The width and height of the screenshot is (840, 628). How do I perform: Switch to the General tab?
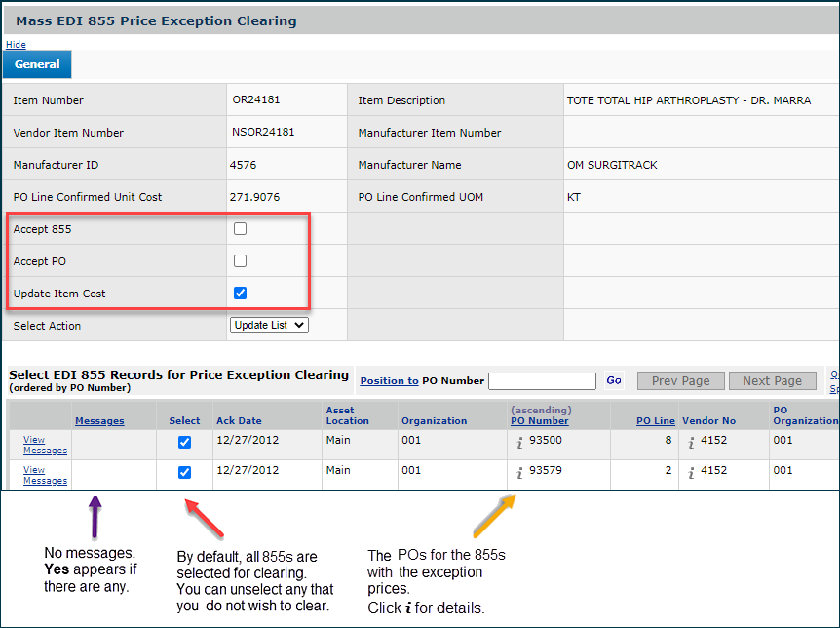click(x=37, y=64)
